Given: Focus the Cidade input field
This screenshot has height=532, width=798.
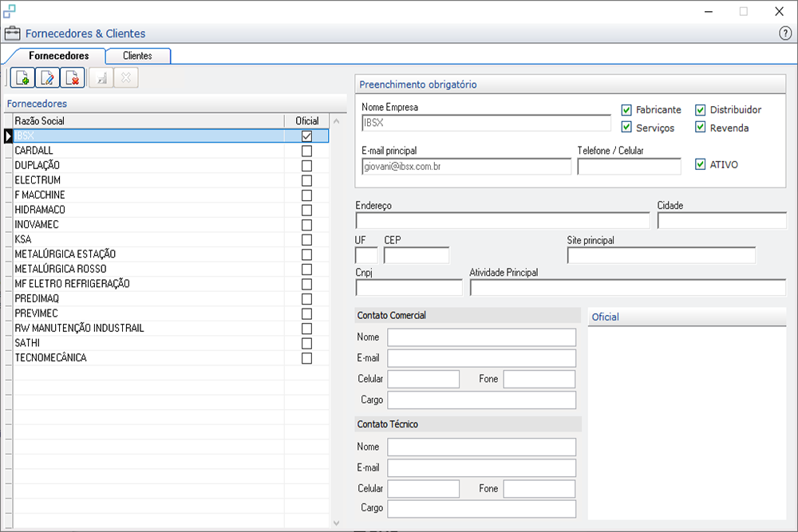Looking at the screenshot, I should tap(721, 221).
